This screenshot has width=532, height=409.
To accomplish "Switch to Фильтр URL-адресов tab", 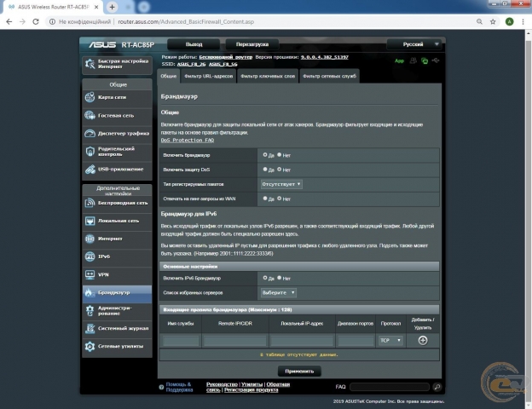I will click(x=208, y=76).
